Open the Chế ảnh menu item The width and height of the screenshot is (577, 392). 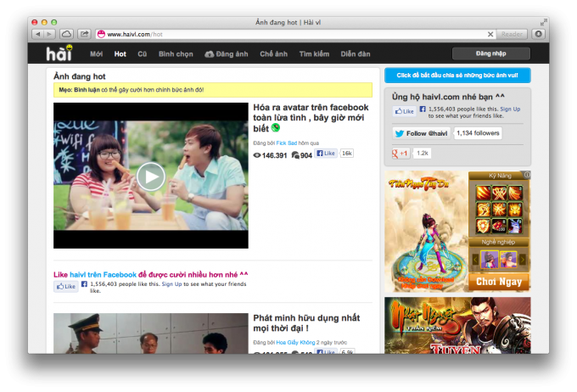[273, 54]
